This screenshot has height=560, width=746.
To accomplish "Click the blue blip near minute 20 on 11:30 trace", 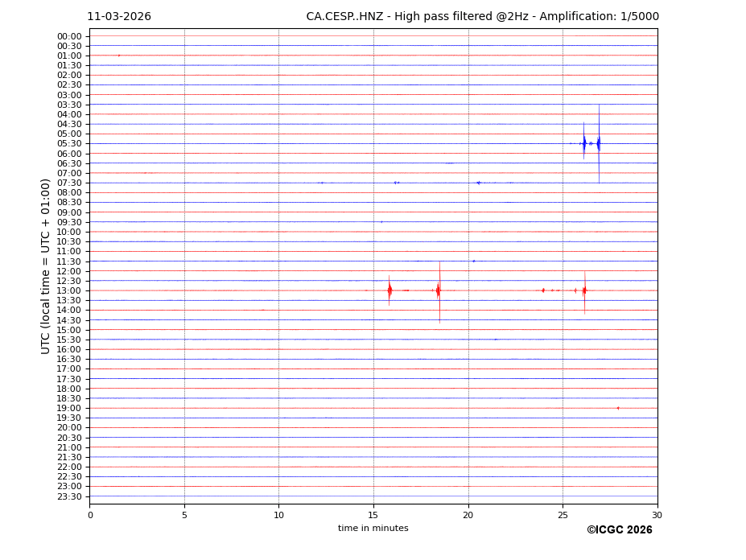I will tap(473, 261).
